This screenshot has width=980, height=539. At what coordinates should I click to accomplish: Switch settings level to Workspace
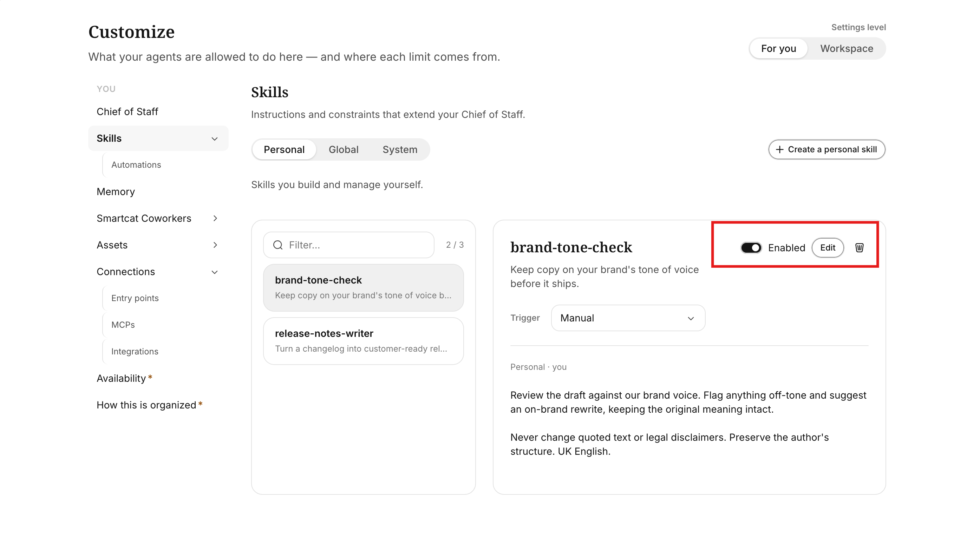pos(846,49)
